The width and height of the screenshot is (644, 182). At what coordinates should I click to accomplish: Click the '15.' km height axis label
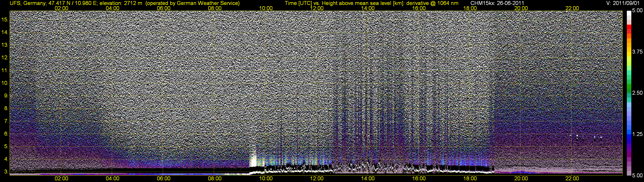5,20
